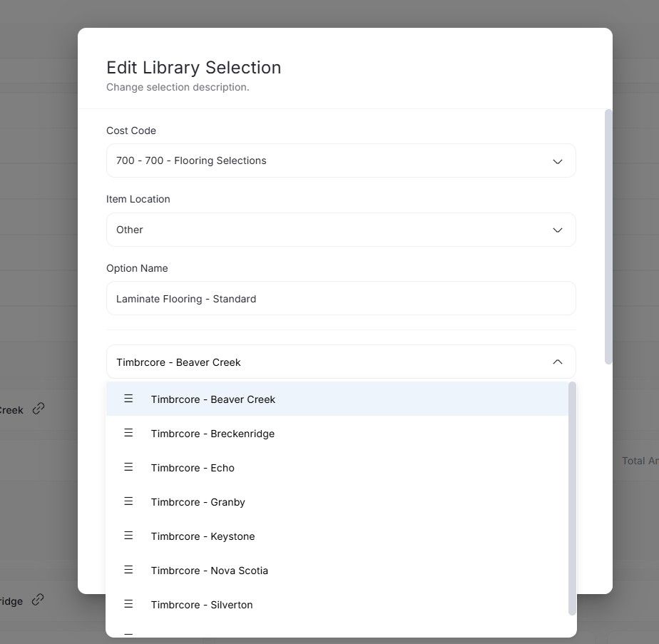Click drag handle beside Granby
This screenshot has height=644, width=659.
pyautogui.click(x=128, y=501)
